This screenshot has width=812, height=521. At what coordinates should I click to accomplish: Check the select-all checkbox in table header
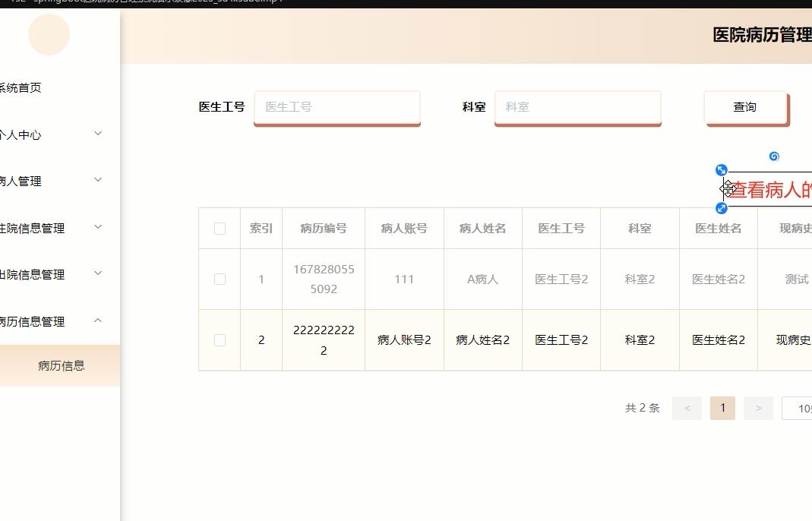[219, 228]
